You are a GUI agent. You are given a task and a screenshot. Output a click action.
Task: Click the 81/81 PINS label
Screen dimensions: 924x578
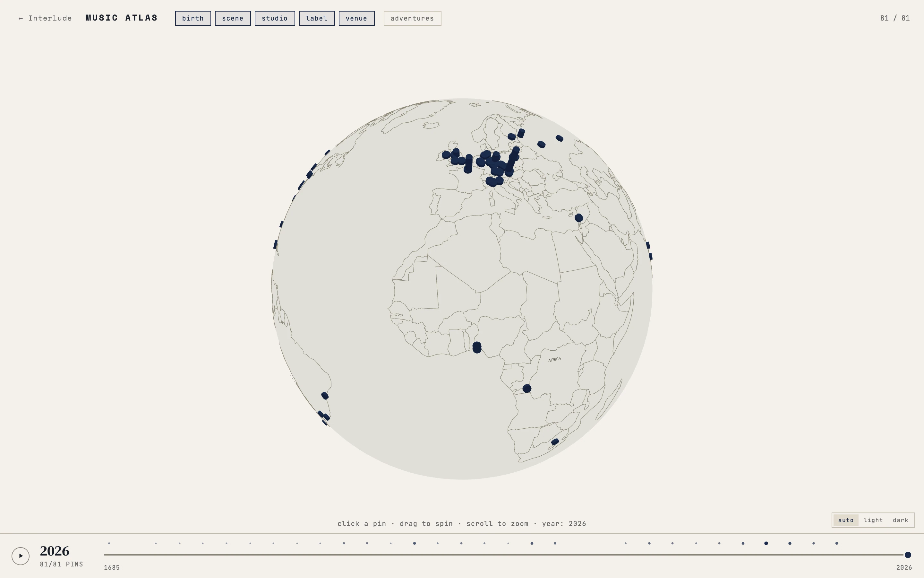coord(62,564)
